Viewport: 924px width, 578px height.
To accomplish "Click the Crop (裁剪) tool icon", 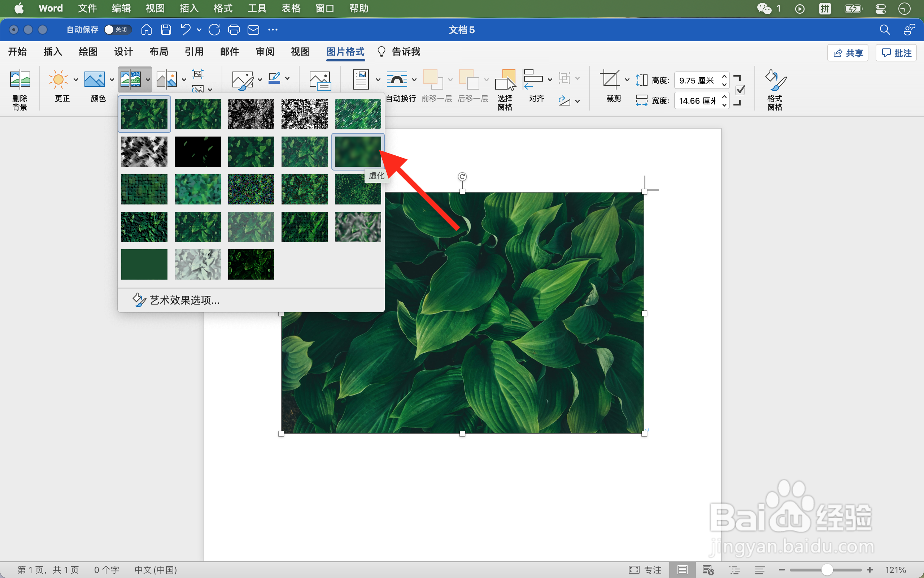I will 610,79.
